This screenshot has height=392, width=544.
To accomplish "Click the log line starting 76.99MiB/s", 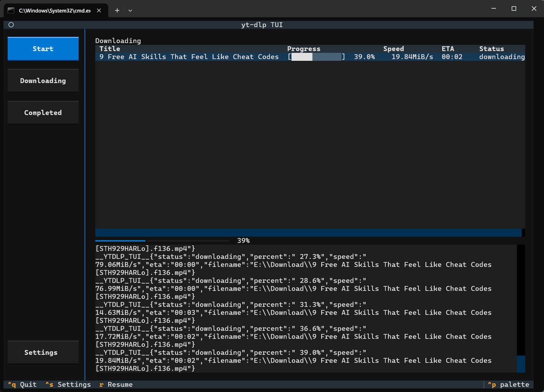I will (x=294, y=288).
